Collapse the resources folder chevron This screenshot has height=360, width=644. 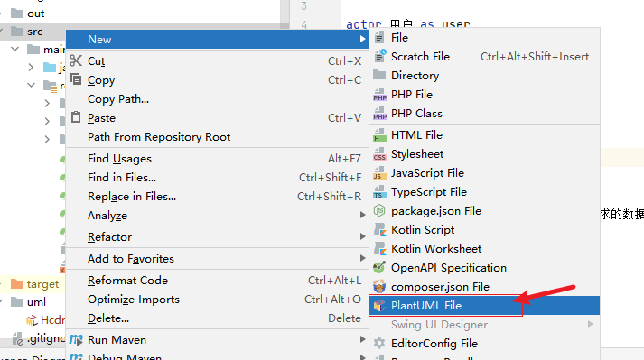32,85
